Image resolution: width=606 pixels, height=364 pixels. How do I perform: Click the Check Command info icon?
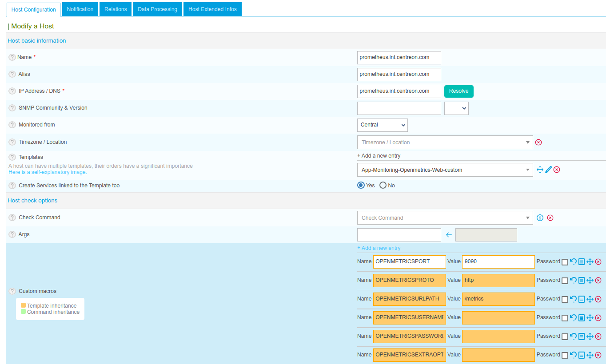pyautogui.click(x=540, y=218)
